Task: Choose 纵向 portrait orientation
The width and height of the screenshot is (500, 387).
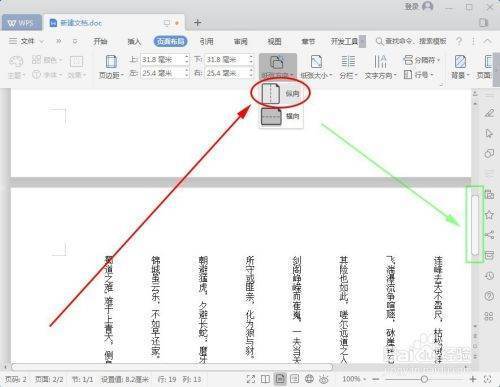Action: [x=281, y=94]
